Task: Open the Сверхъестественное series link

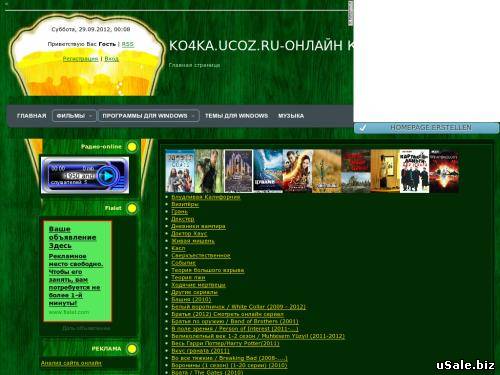Action: [x=201, y=256]
